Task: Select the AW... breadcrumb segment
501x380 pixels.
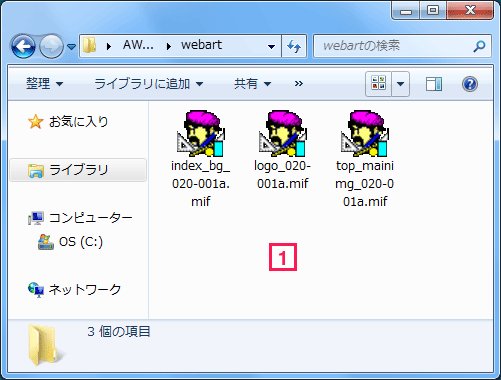Action: 138,45
